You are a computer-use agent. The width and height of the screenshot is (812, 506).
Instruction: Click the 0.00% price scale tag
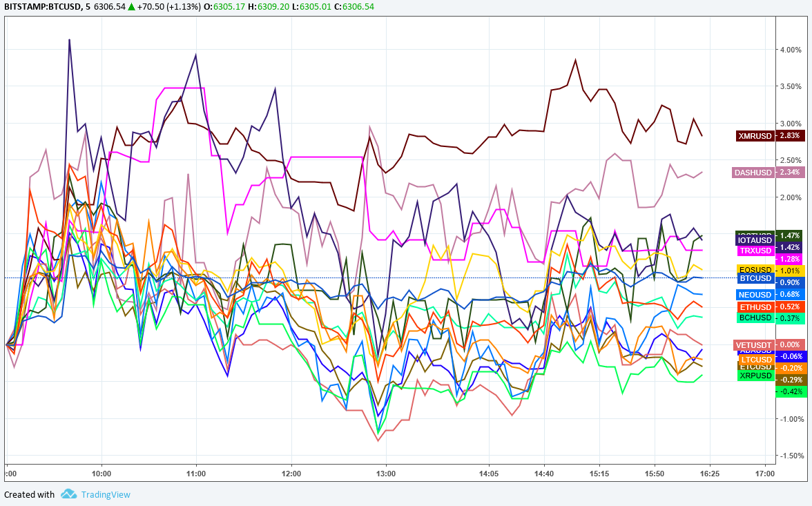click(790, 344)
